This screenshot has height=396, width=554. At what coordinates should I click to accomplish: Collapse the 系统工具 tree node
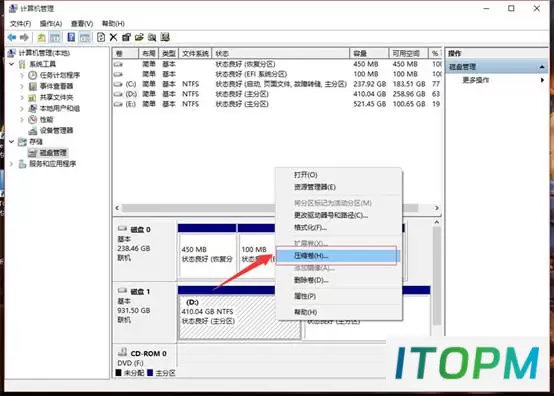(x=11, y=64)
